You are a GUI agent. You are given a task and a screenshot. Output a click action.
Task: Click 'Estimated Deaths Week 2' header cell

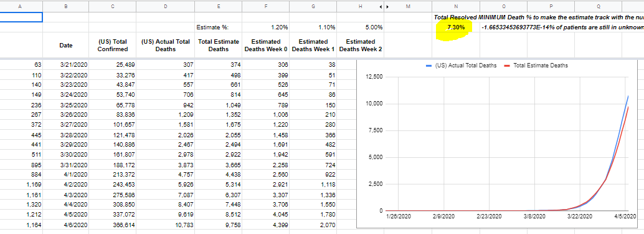pos(361,45)
